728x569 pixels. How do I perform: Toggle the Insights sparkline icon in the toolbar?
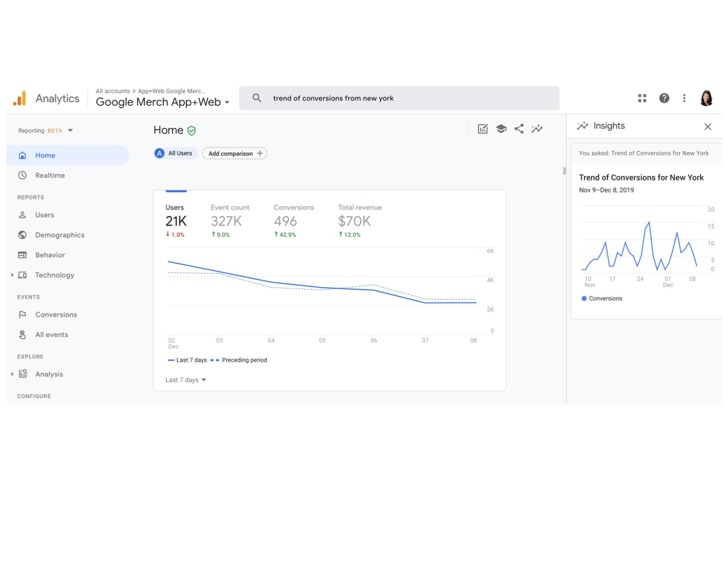click(x=537, y=129)
